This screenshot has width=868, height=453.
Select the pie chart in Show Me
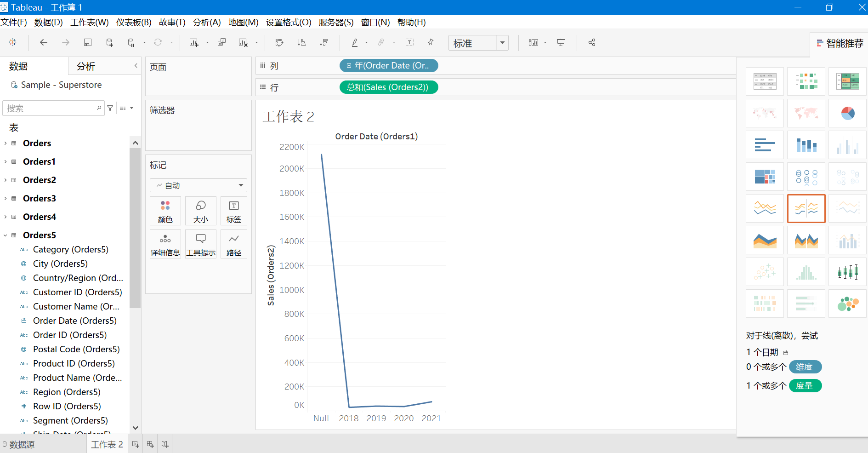point(847,113)
